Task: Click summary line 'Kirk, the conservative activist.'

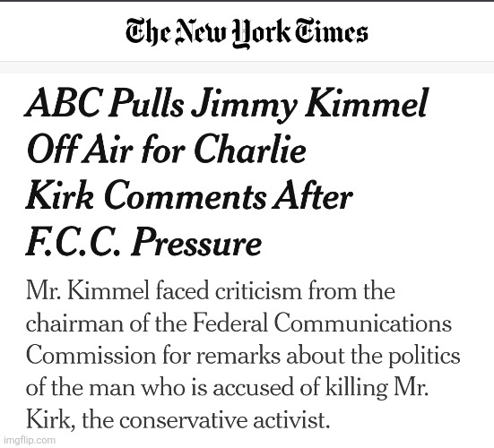Action: coord(178,420)
